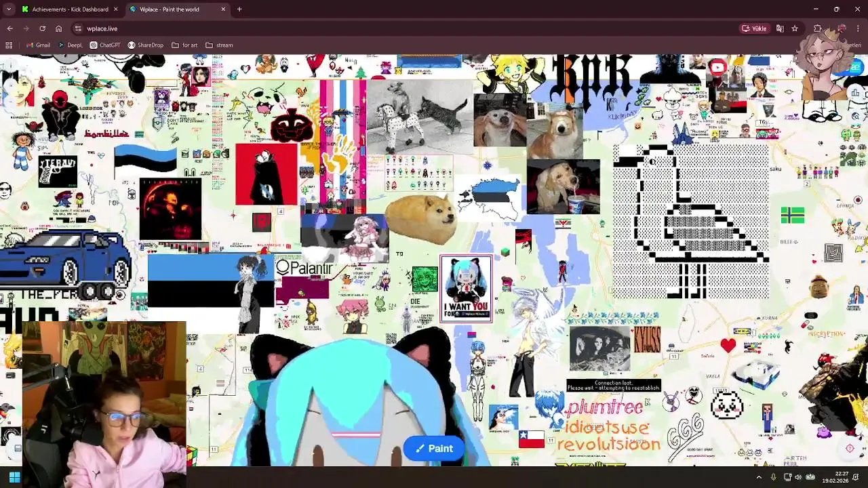The height and width of the screenshot is (488, 868).
Task: Open the browser home page icon
Action: click(x=58, y=28)
